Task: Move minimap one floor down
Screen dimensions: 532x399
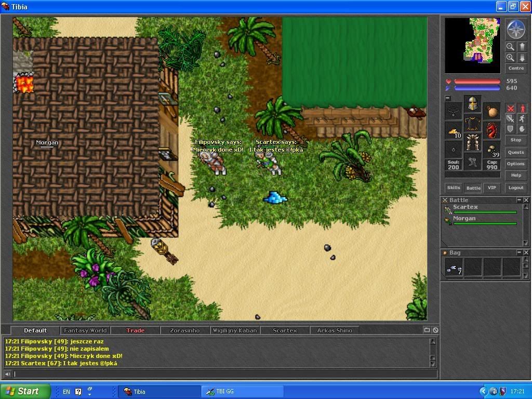Action: point(522,58)
